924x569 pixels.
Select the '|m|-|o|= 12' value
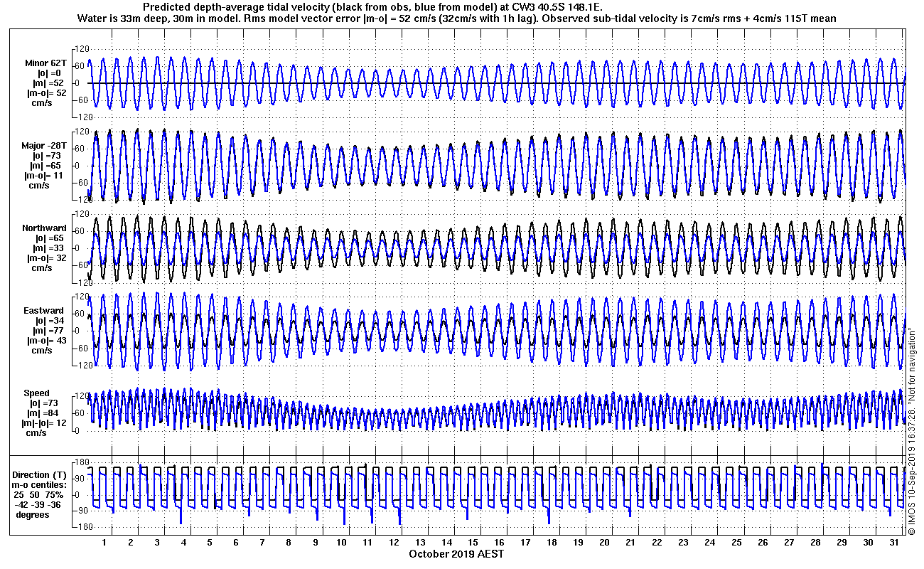45,423
